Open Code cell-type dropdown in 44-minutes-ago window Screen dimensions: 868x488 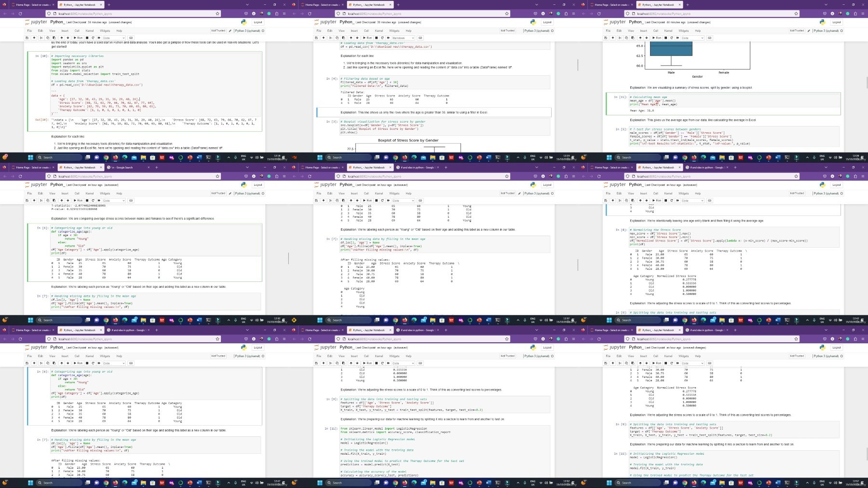pyautogui.click(x=693, y=38)
